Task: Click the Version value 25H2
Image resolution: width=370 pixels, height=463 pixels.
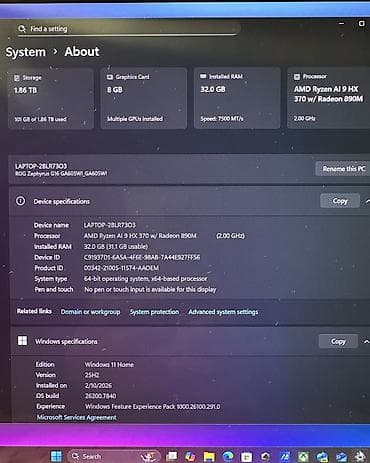Action: [x=92, y=375]
